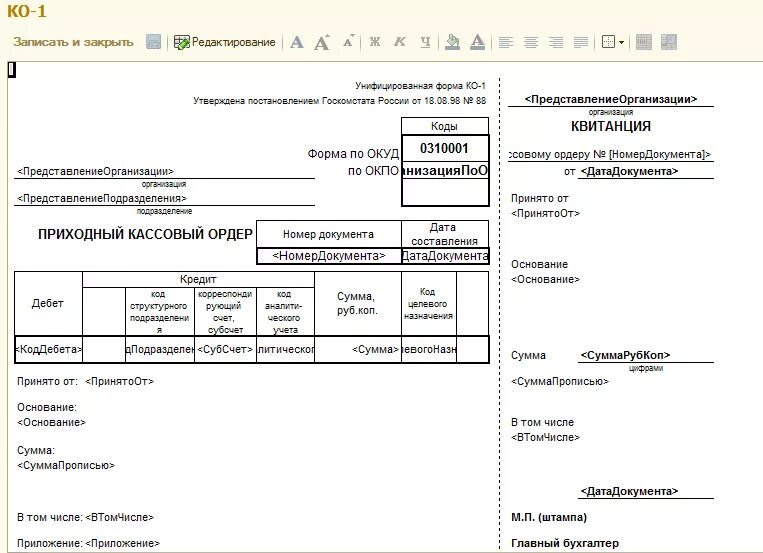The width and height of the screenshot is (763, 553).
Task: Select the Дата составления header cell
Action: click(x=445, y=234)
